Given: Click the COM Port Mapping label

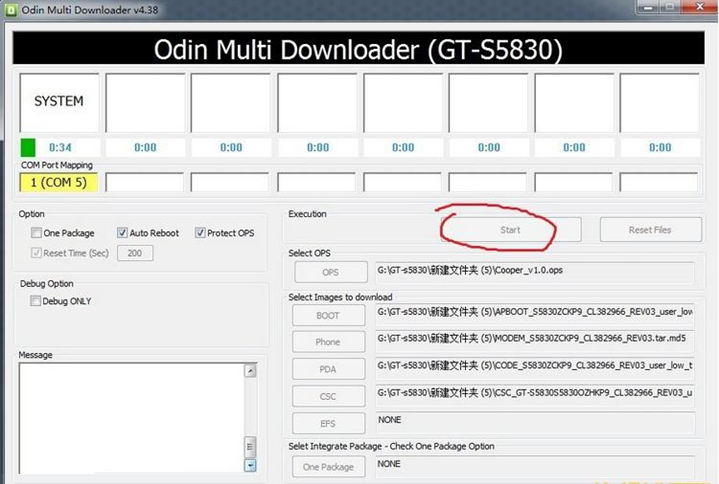Looking at the screenshot, I should 57,165.
